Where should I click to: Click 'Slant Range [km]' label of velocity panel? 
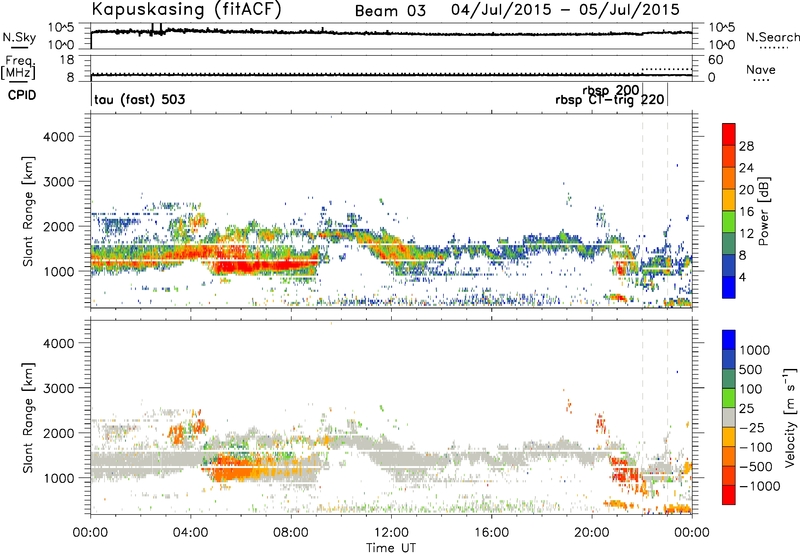(28, 417)
